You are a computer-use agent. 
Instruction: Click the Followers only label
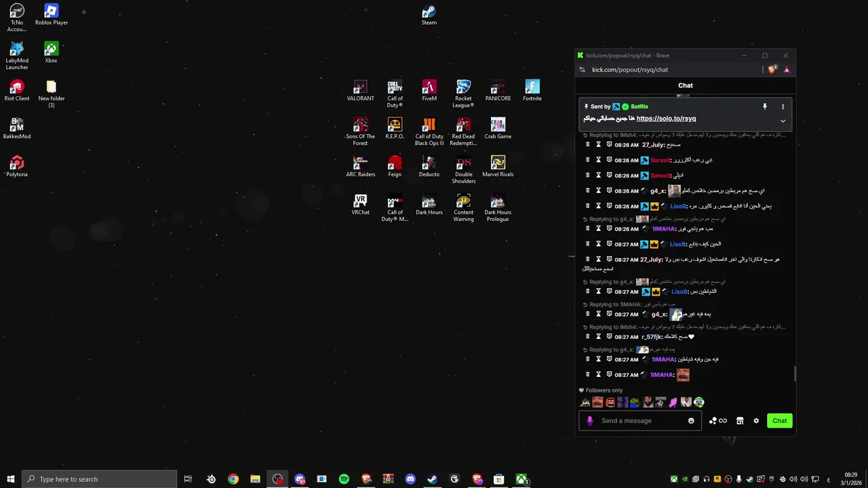tap(604, 390)
